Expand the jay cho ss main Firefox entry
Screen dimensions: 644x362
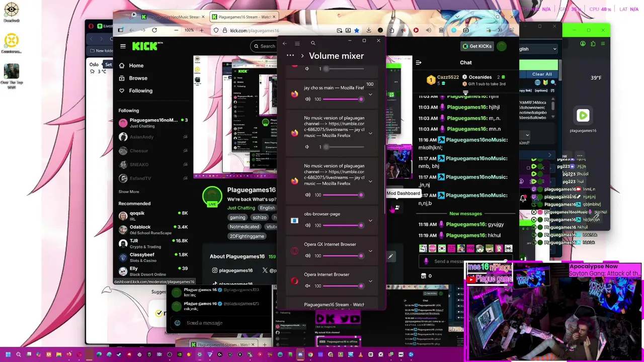[370, 94]
